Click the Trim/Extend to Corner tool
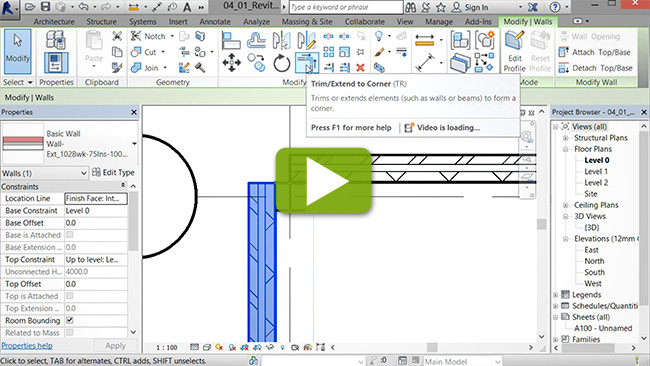This screenshot has height=366, width=650. (x=307, y=63)
